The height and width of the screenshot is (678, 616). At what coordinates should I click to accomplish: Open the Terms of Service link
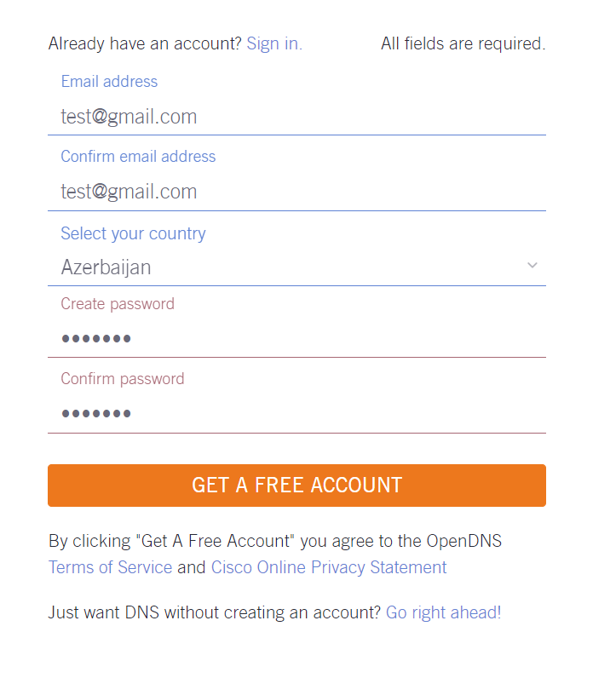pyautogui.click(x=110, y=567)
